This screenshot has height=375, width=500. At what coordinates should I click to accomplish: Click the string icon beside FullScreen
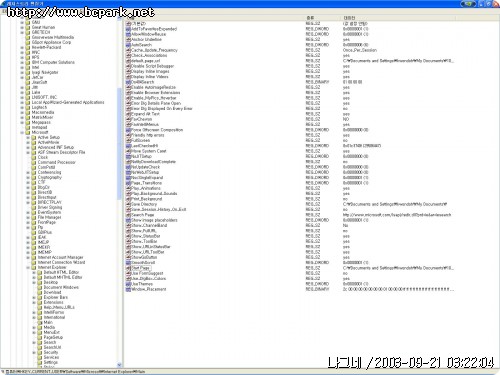tap(128, 140)
